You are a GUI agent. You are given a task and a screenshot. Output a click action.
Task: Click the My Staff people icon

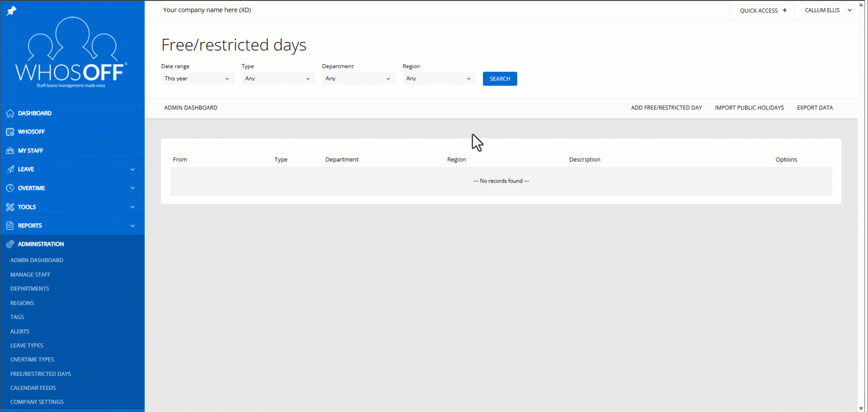pyautogui.click(x=10, y=151)
